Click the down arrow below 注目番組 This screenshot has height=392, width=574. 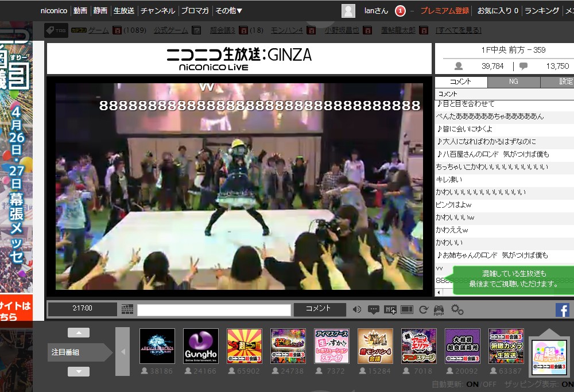[x=78, y=371]
